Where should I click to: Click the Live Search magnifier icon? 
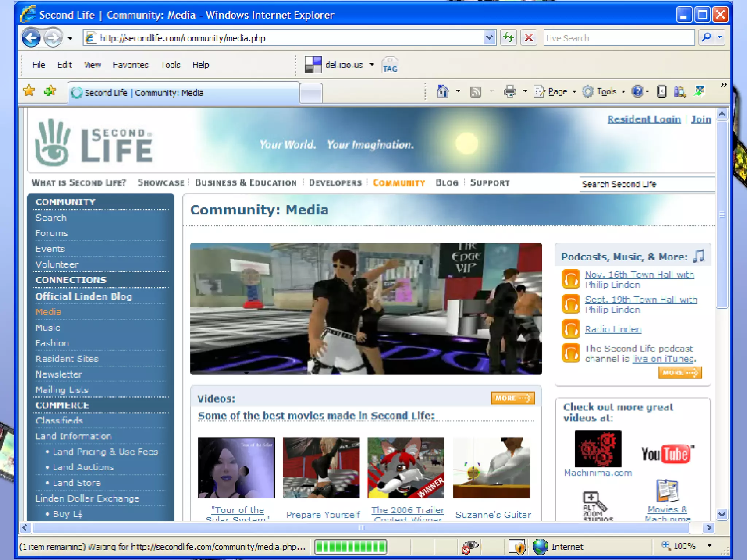point(707,37)
